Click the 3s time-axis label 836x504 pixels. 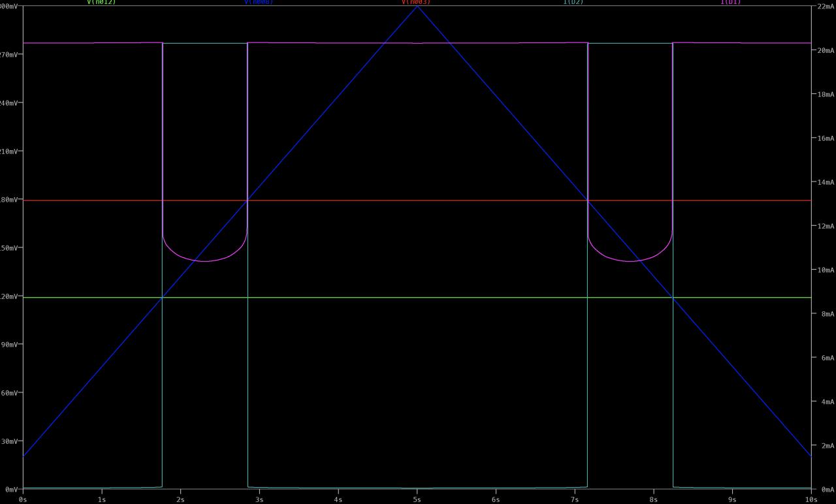point(259,499)
